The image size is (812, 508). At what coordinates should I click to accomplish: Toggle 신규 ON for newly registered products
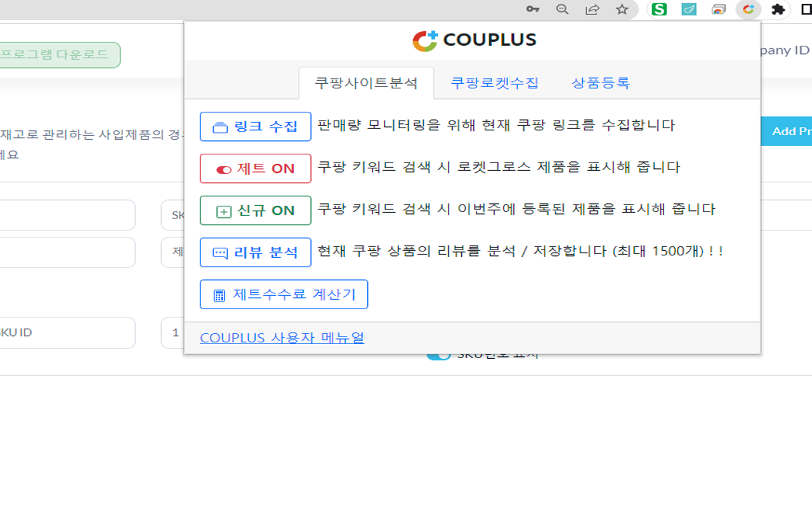click(x=255, y=210)
